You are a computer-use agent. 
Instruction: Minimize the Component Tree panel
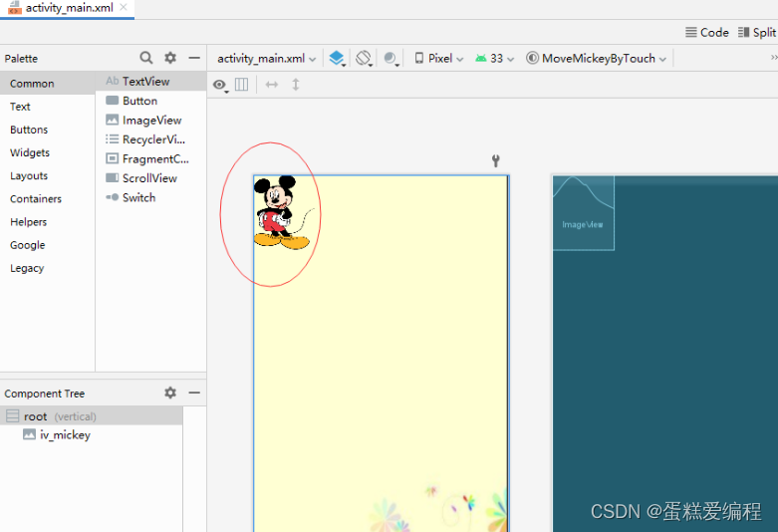click(x=194, y=393)
